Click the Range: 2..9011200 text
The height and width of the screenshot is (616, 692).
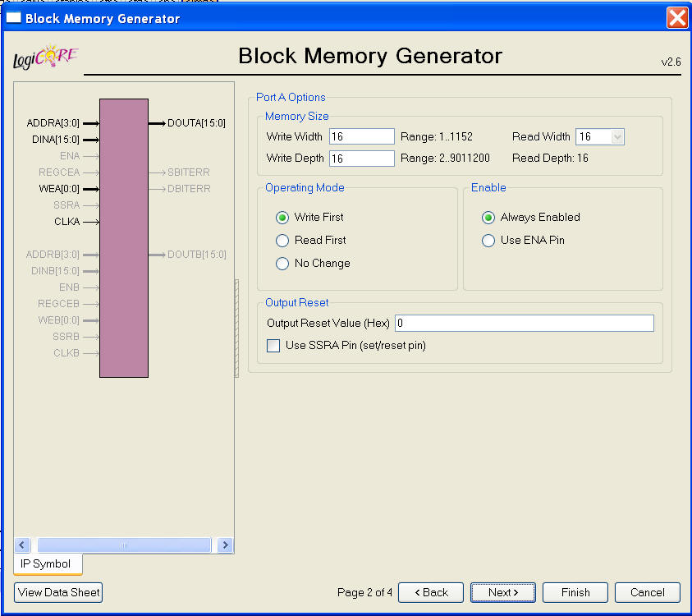[x=445, y=158]
